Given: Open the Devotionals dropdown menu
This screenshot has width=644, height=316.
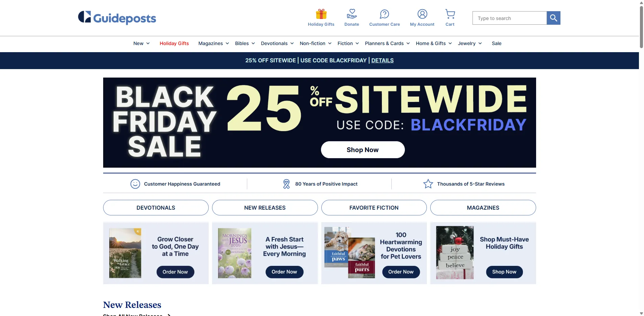Looking at the screenshot, I should [x=277, y=43].
